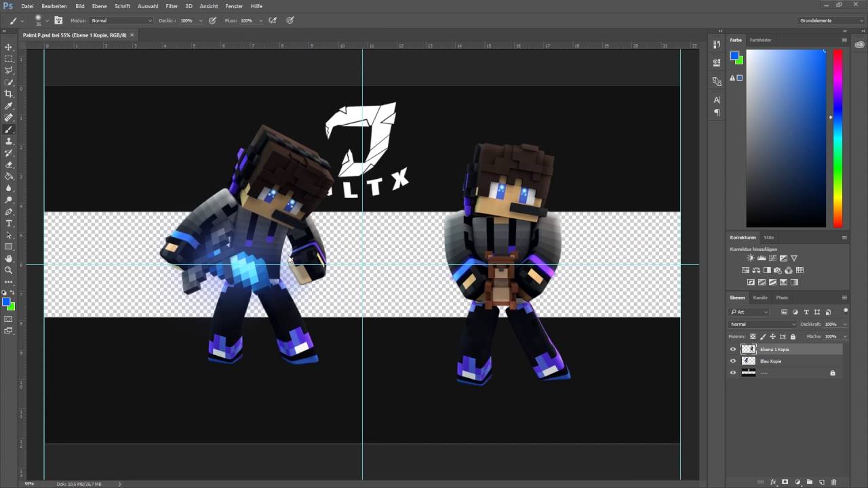Select the Rectangular Marquee tool
This screenshot has width=868, height=488.
click(9, 59)
